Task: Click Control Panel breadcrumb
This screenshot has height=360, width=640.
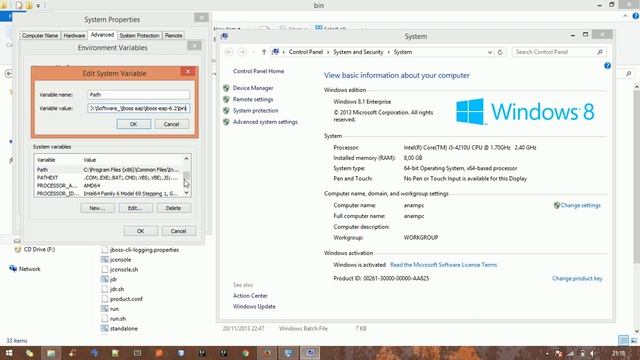Action: [306, 52]
